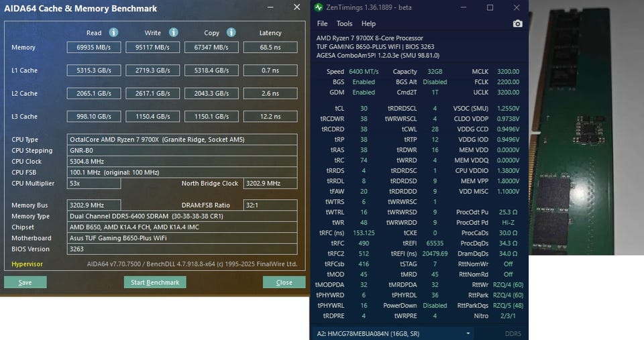The width and height of the screenshot is (644, 340).
Task: Click the Write info icon in AIDA64
Action: pyautogui.click(x=173, y=32)
